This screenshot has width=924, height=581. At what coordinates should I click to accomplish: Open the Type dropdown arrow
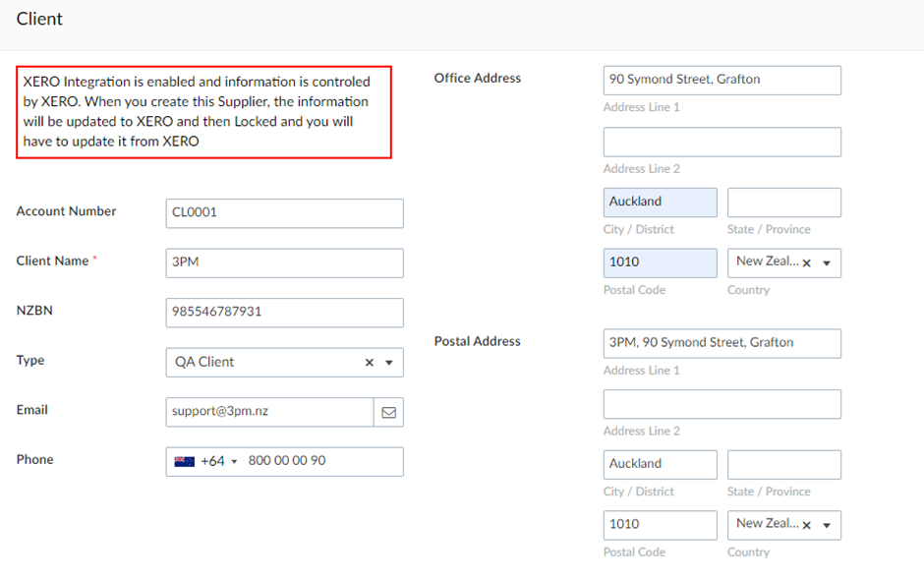pos(389,363)
